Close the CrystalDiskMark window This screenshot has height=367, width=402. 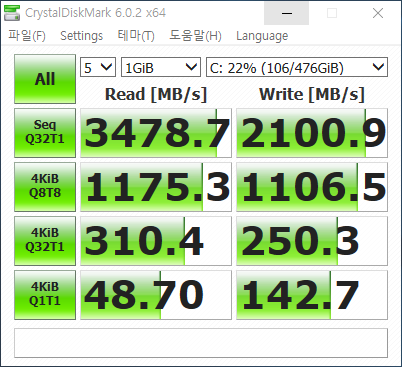(x=378, y=13)
